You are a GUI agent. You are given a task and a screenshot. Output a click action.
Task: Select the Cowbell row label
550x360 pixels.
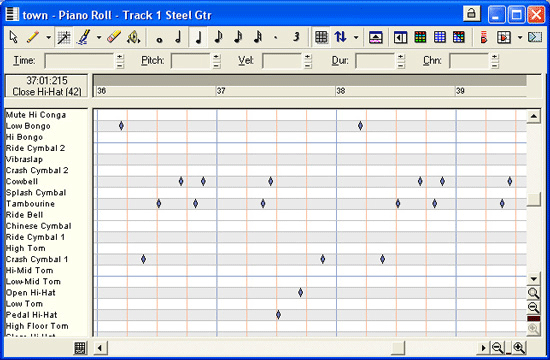coord(22,181)
